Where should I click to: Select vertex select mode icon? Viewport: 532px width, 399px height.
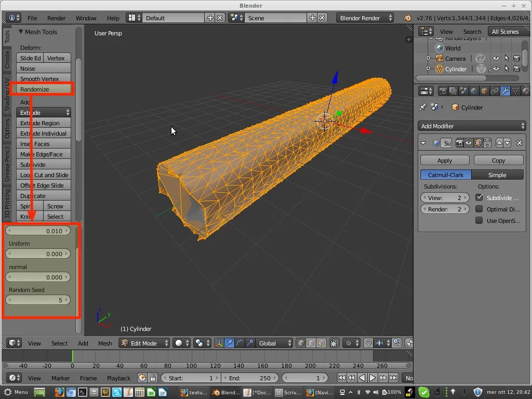click(301, 343)
